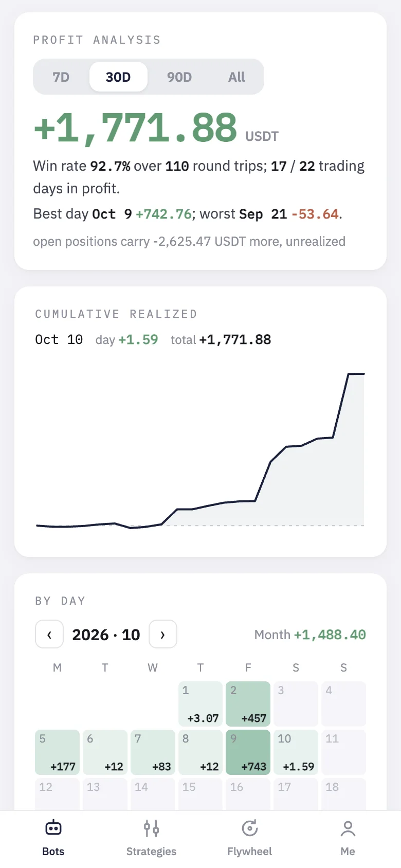The image size is (401, 868).
Task: Open the Bots tab icon
Action: coord(53,828)
